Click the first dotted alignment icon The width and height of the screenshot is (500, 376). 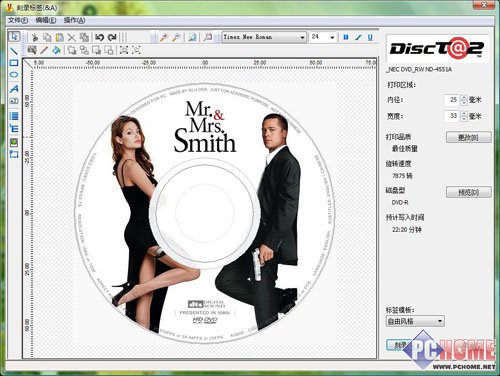coord(124,50)
